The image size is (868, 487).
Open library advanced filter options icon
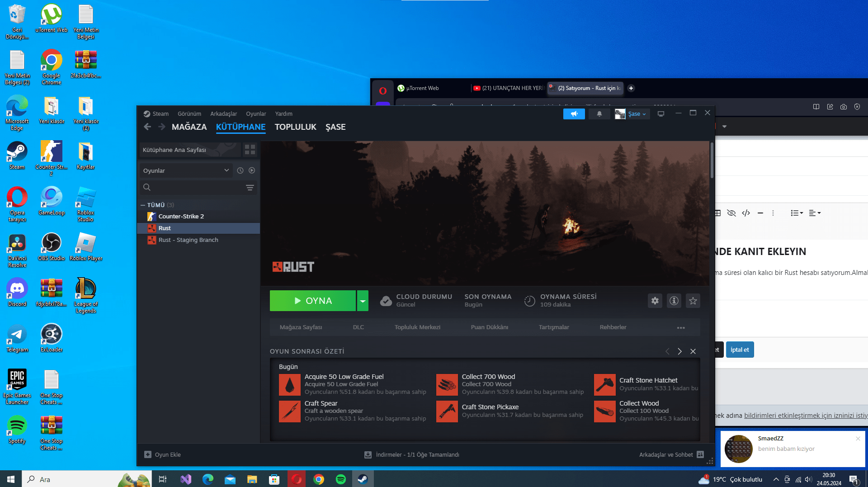[250, 188]
